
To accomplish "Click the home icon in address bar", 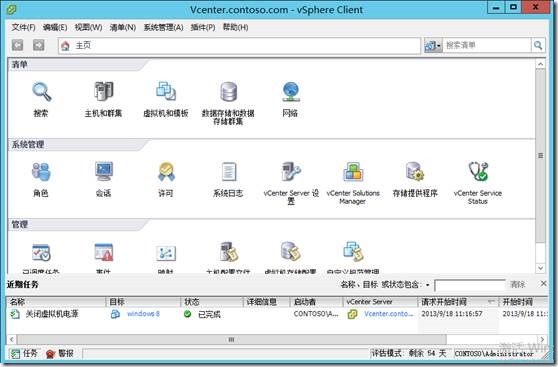I will click(x=65, y=46).
